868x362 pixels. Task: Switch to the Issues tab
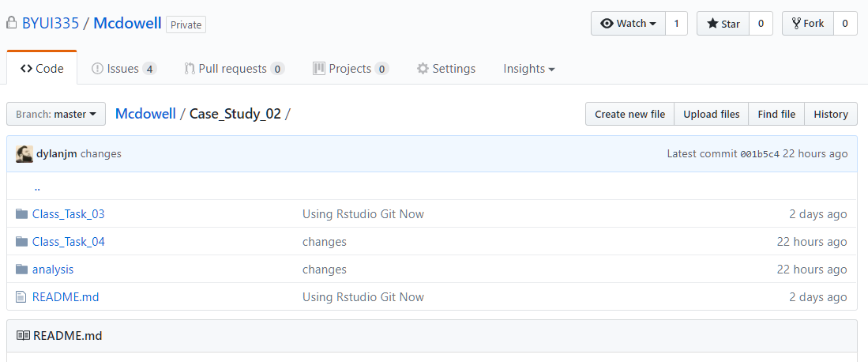click(123, 69)
